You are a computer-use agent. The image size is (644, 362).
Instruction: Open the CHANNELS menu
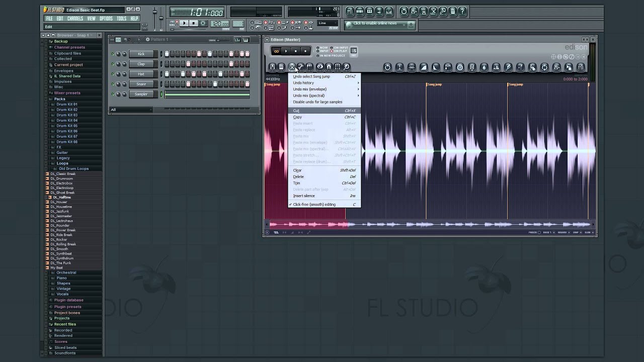75,19
